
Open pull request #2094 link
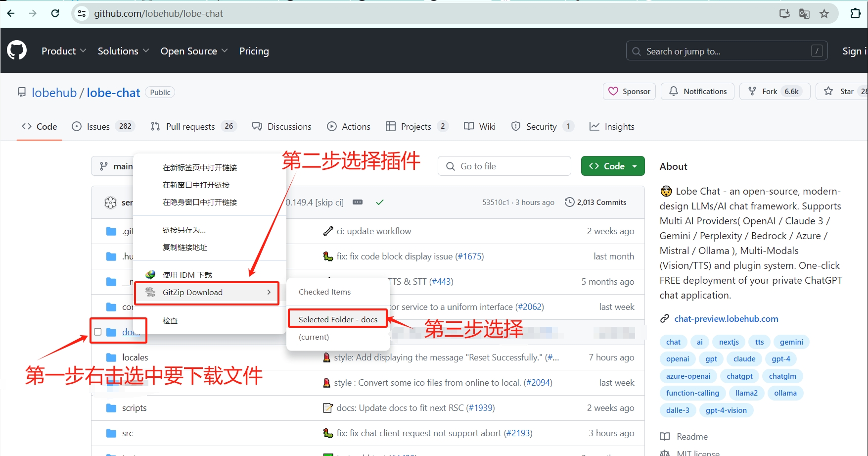(538, 383)
